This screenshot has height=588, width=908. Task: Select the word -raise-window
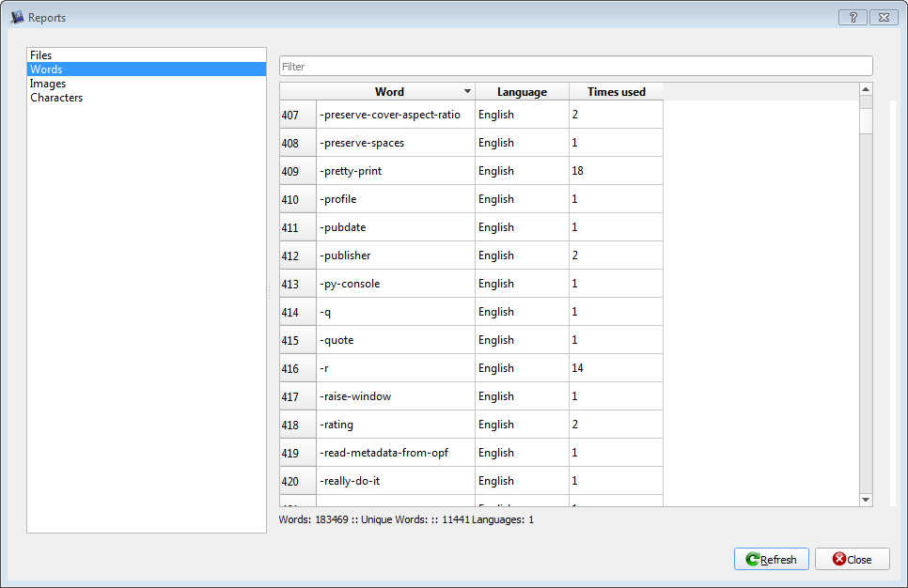396,396
